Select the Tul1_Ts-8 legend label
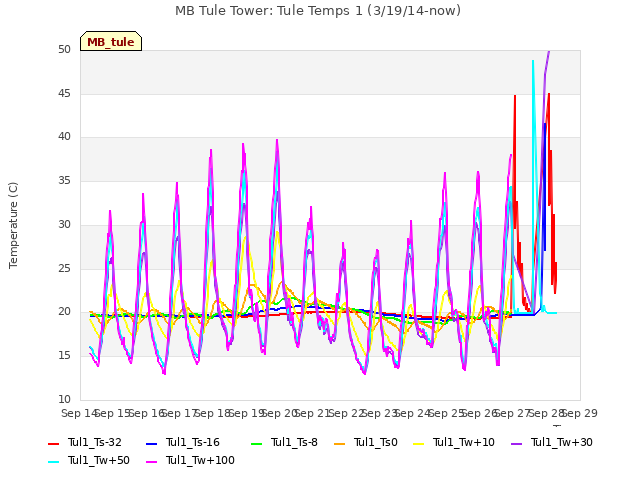This screenshot has width=640, height=480. (294, 442)
